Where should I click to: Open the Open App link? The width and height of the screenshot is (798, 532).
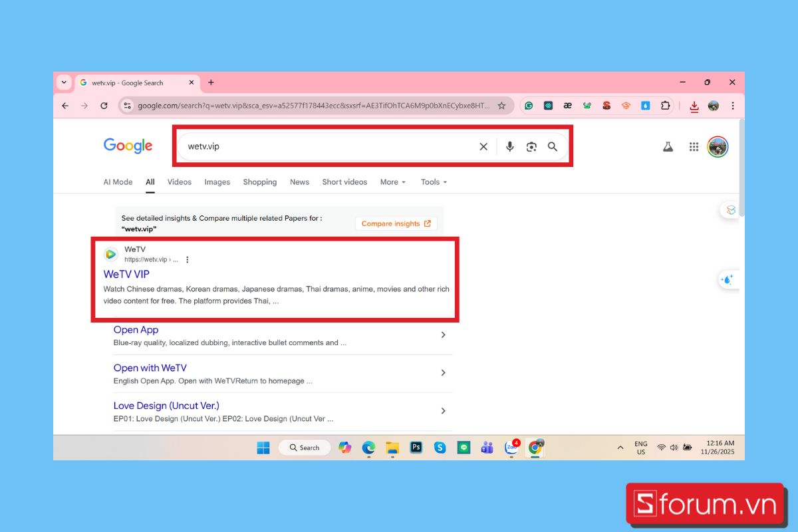coord(136,330)
